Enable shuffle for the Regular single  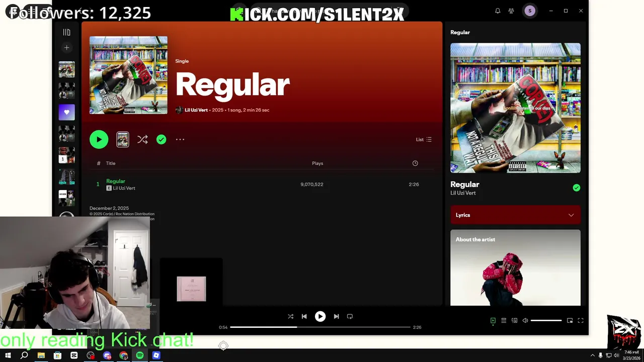coord(142,139)
